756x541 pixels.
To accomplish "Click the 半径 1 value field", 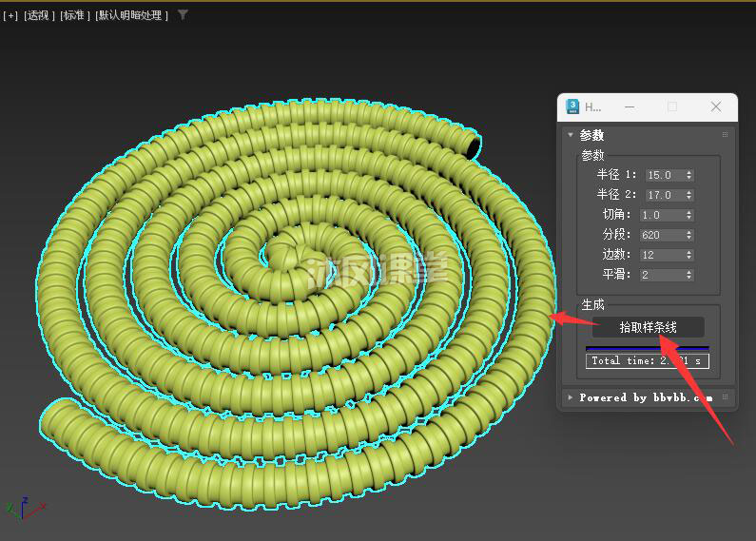I will (x=663, y=175).
